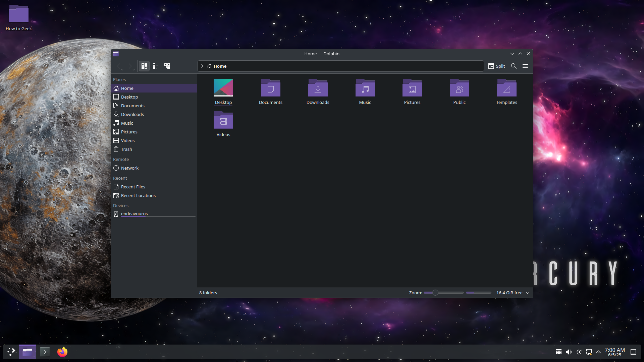
Task: Select the Public folder icon
Action: tap(460, 88)
